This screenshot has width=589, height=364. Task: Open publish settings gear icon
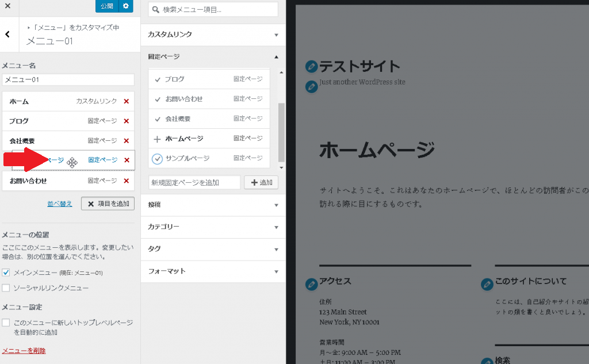coord(126,6)
